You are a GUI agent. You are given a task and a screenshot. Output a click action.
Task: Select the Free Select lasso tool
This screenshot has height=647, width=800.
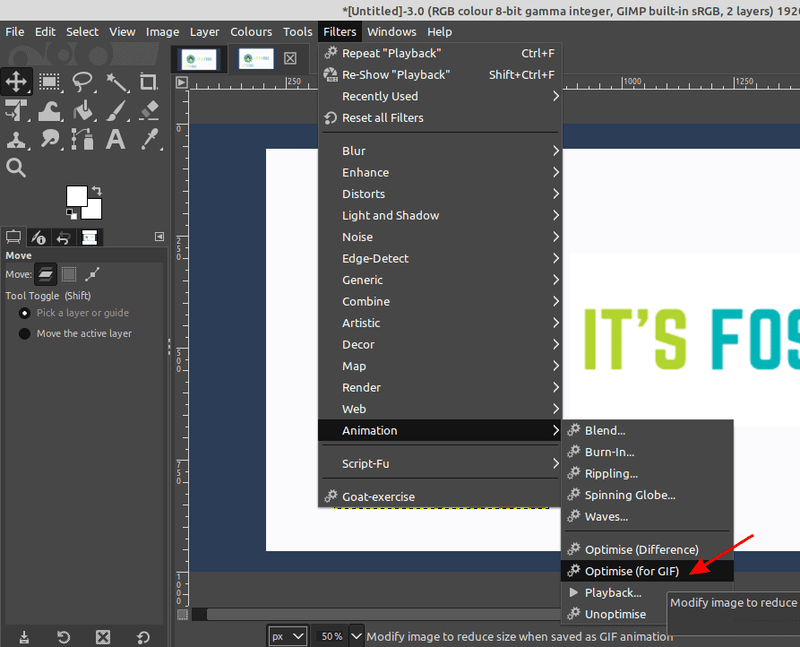[x=82, y=82]
